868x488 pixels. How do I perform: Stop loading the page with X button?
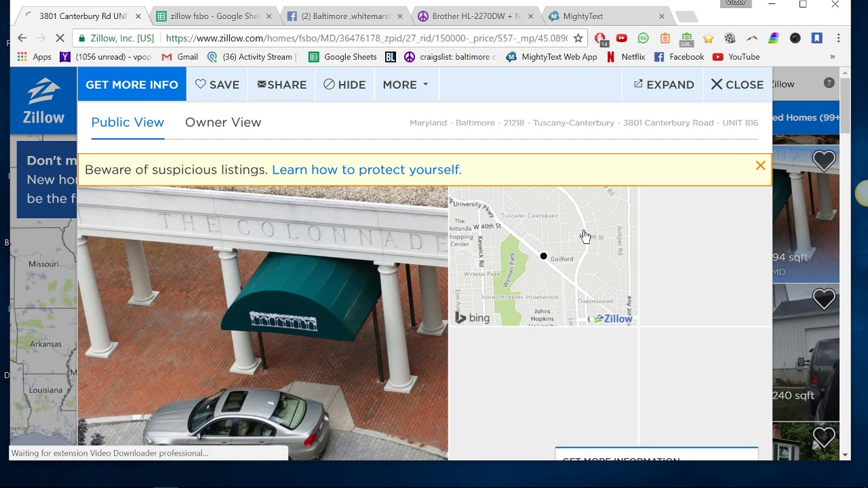click(59, 38)
